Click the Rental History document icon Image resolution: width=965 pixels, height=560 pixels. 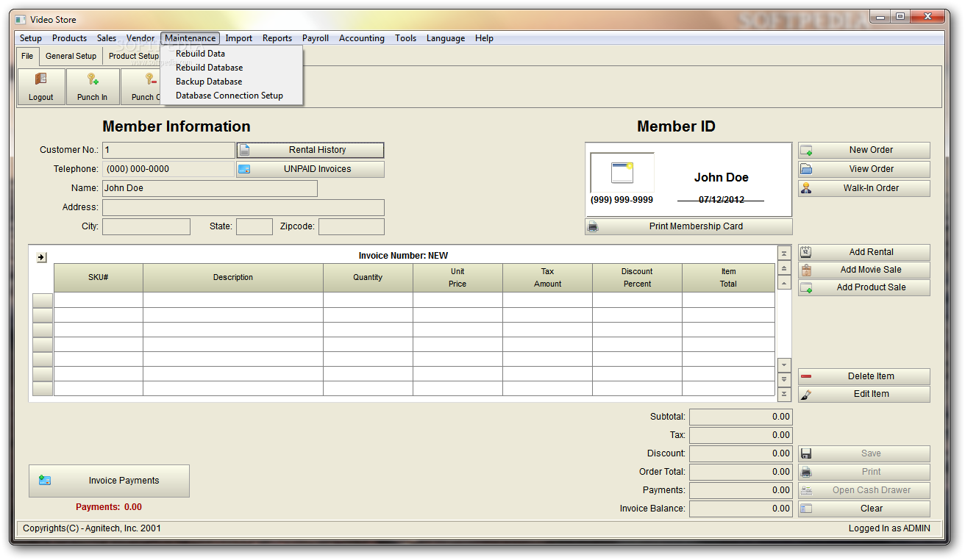[244, 150]
